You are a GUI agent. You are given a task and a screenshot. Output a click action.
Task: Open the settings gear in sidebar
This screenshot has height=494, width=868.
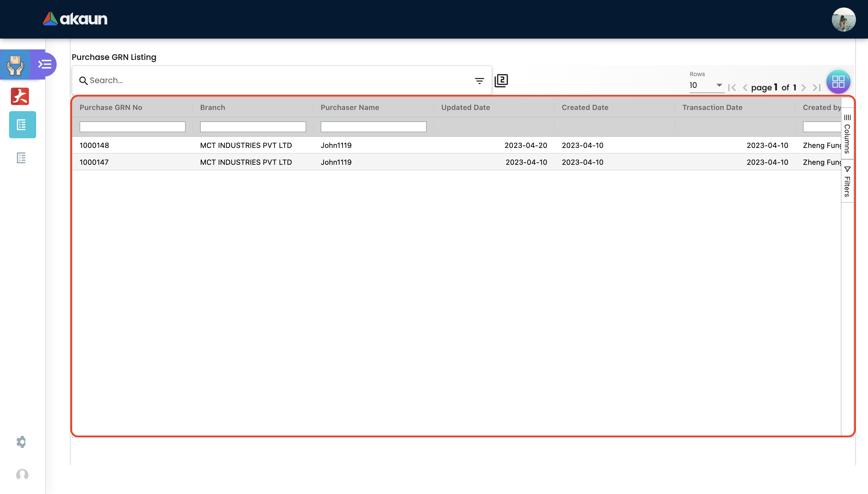tap(21, 442)
